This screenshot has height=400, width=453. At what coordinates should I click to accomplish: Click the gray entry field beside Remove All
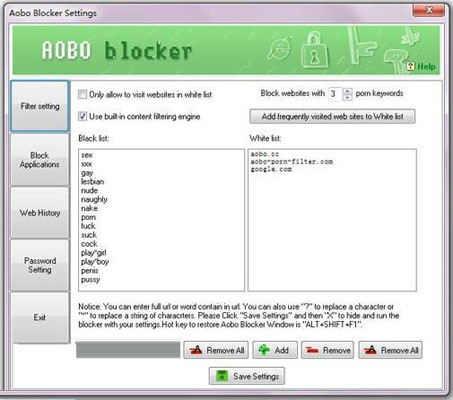click(x=128, y=350)
